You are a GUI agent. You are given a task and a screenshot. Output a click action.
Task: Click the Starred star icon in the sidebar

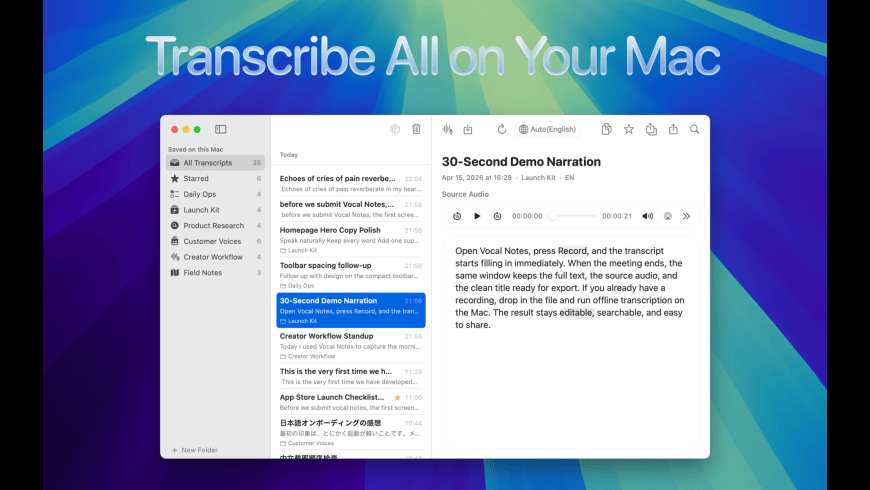175,178
